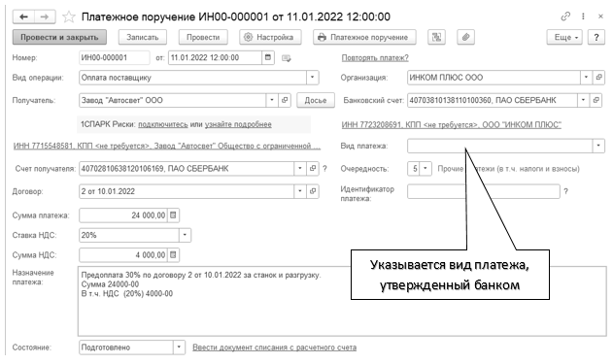Screen dimensions: 613x364
Task: Click the Повторять платеж? link
Action: point(375,58)
